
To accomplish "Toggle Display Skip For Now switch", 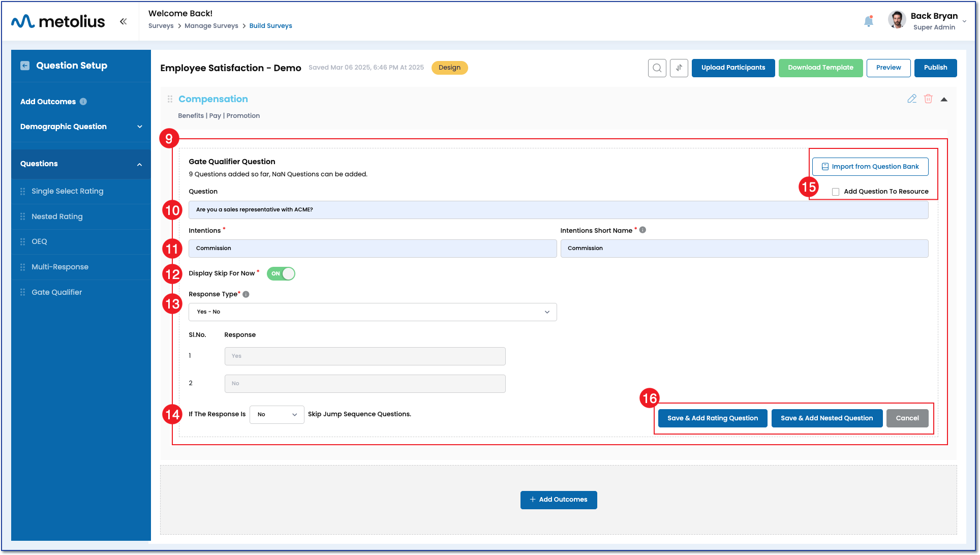I will pos(281,273).
